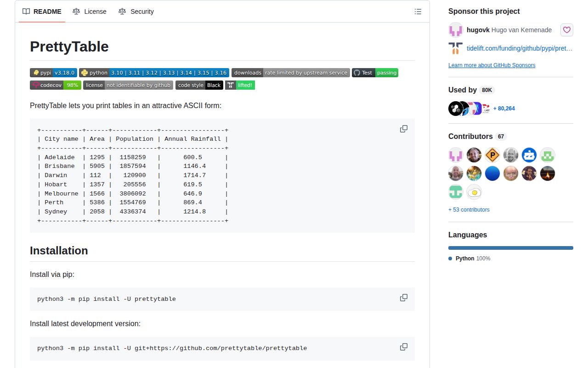The width and height of the screenshot is (588, 368).
Task: Sponsor hugovk with the heart button
Action: point(567,30)
